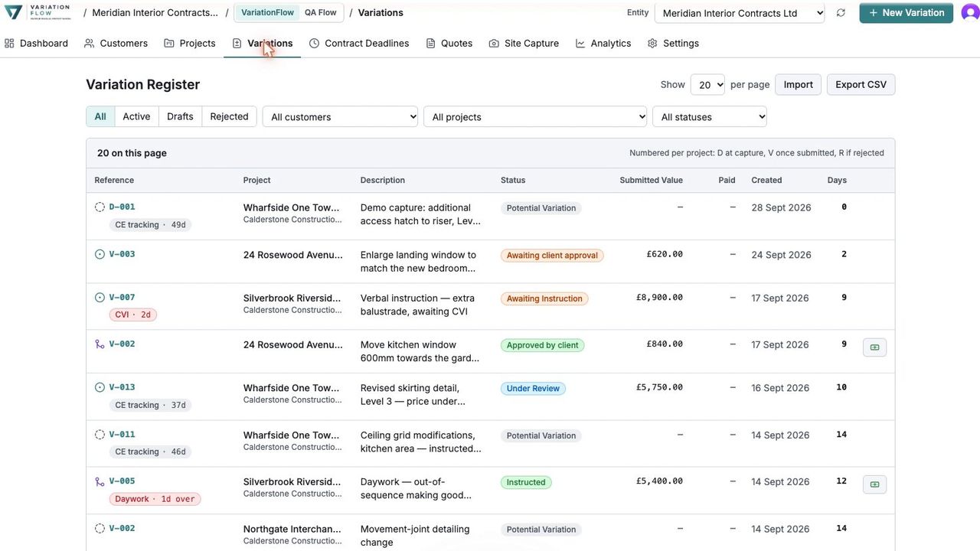
Task: Open Settings from the navigation bar
Action: 673,43
